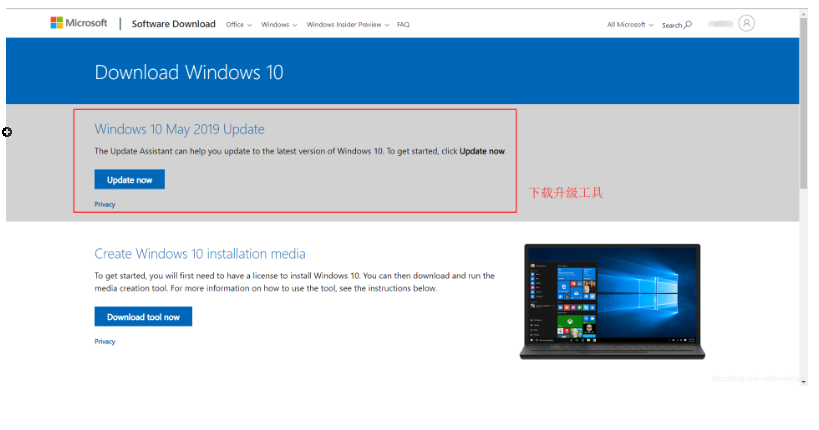Open the FAQ menu item
The height and width of the screenshot is (430, 819).
pos(402,24)
